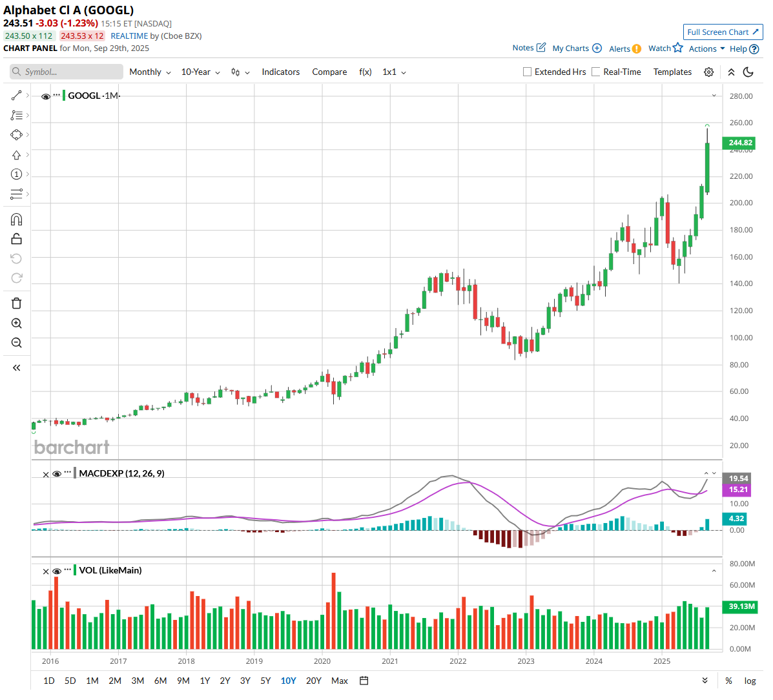The height and width of the screenshot is (700, 773).
Task: Open the horizontal lines tool group
Action: coord(16,194)
